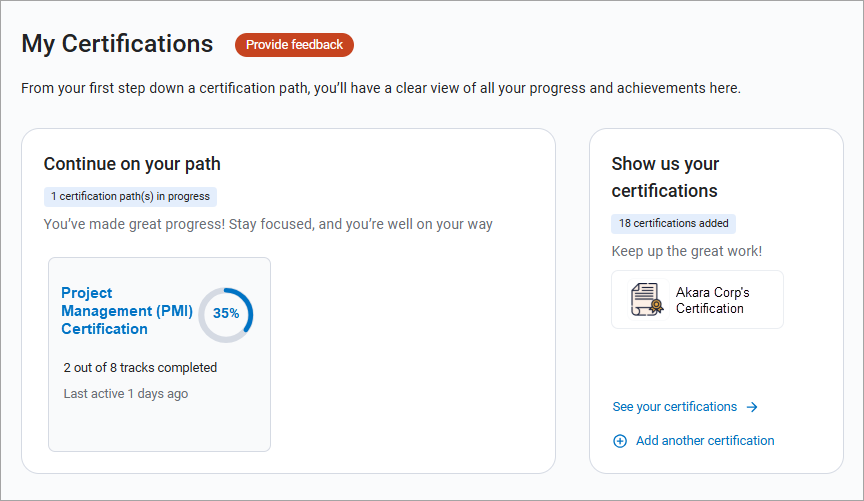The width and height of the screenshot is (864, 501).
Task: Click '2 out of 8 tracks completed' text
Action: coord(140,368)
